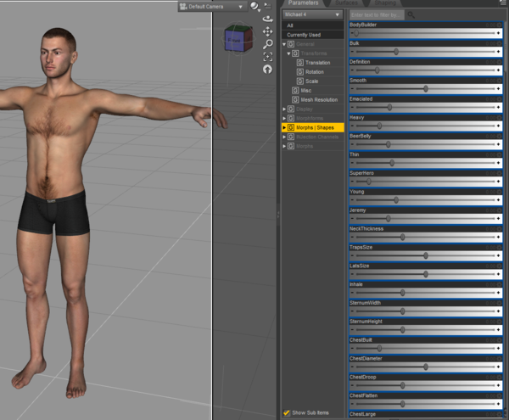The image size is (509, 420).
Task: Open the Young parameter settings gear
Action: point(500,192)
